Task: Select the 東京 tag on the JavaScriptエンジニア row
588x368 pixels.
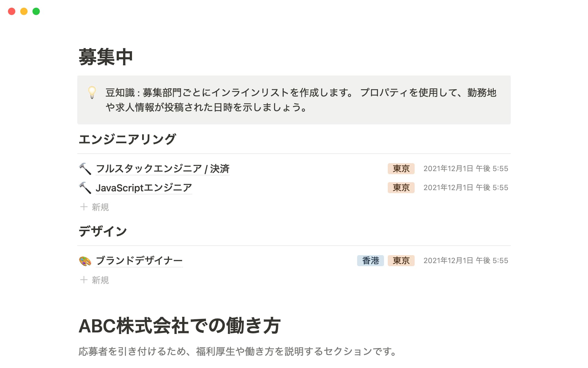Action: [401, 188]
